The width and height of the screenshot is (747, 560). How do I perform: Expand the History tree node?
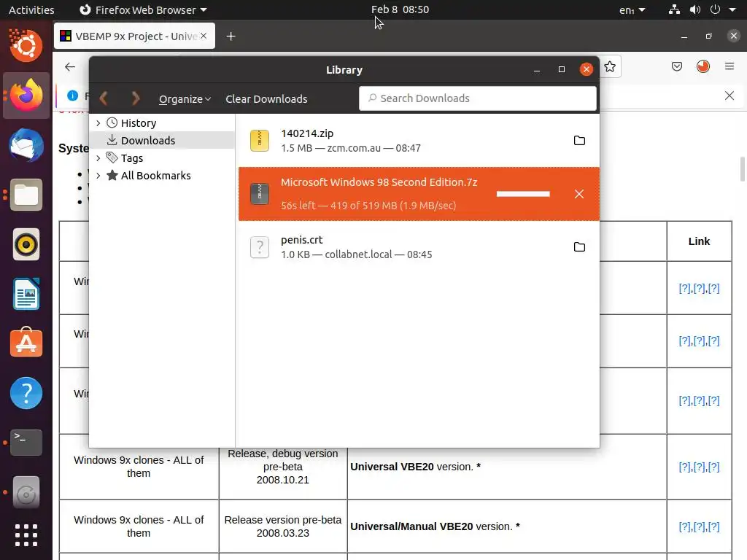pos(98,122)
